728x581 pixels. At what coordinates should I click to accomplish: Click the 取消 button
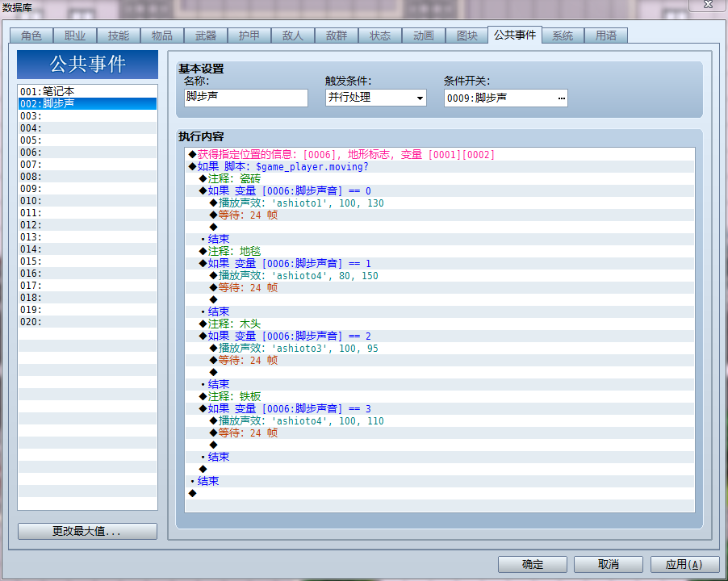(609, 564)
